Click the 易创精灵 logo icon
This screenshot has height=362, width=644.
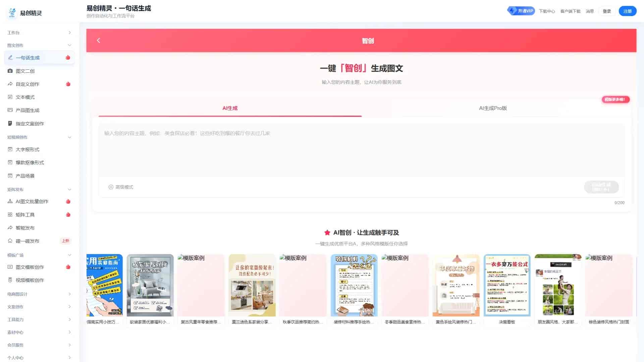(x=12, y=13)
